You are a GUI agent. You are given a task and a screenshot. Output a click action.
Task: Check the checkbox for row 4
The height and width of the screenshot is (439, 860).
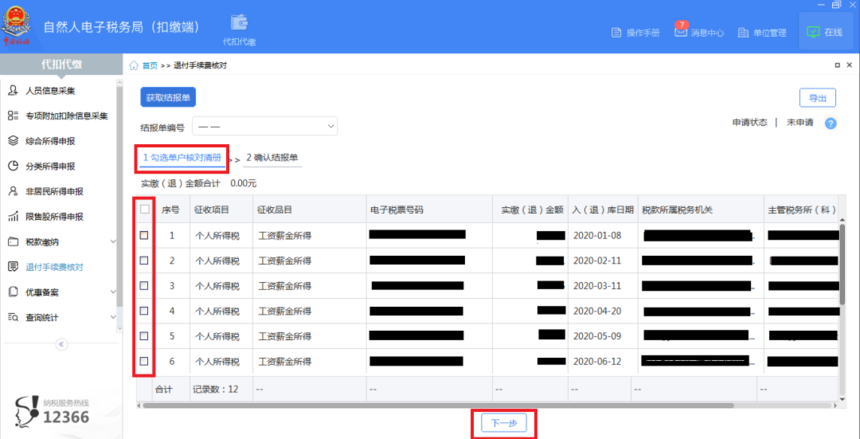144,310
